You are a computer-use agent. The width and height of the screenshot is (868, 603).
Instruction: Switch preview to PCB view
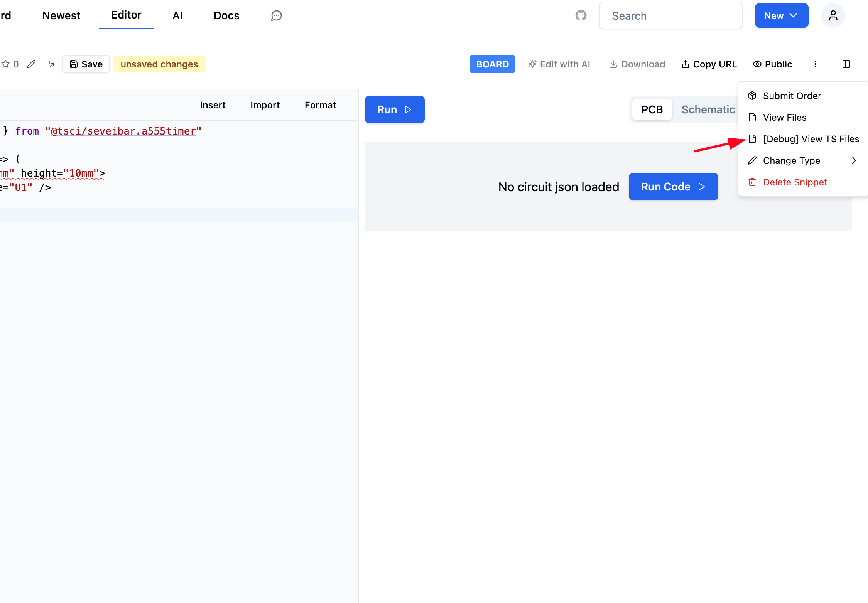point(652,109)
